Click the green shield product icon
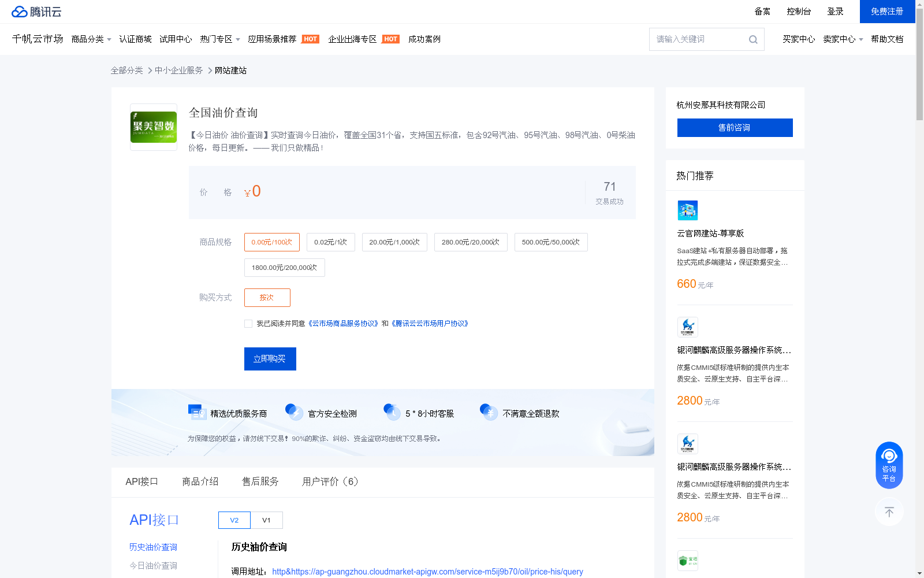The width and height of the screenshot is (924, 578). pos(688,561)
